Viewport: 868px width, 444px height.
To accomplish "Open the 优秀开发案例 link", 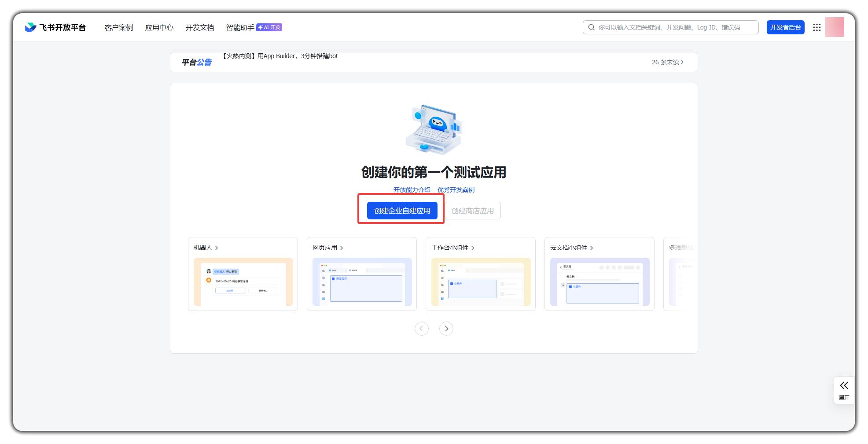I will coord(456,190).
